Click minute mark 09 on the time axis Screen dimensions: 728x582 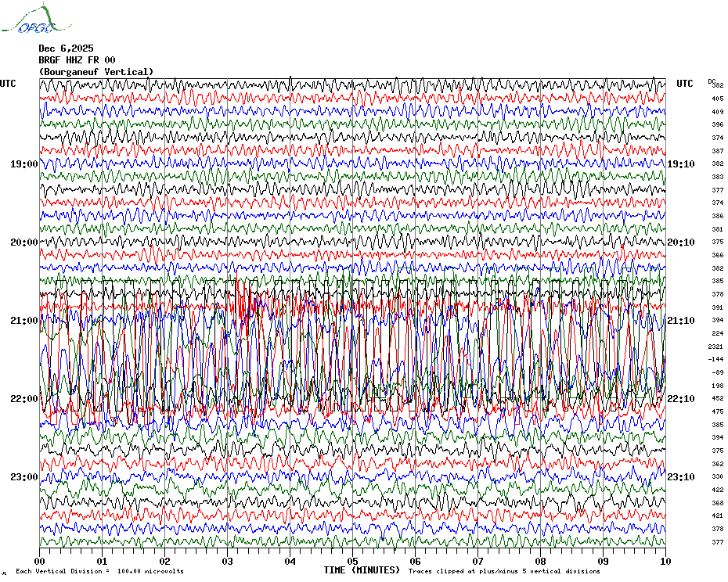[x=603, y=561]
